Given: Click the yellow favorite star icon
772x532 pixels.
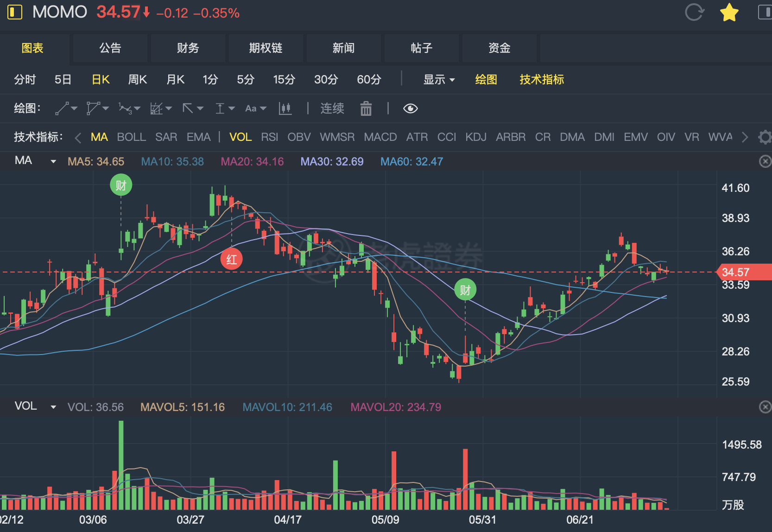Looking at the screenshot, I should point(729,13).
